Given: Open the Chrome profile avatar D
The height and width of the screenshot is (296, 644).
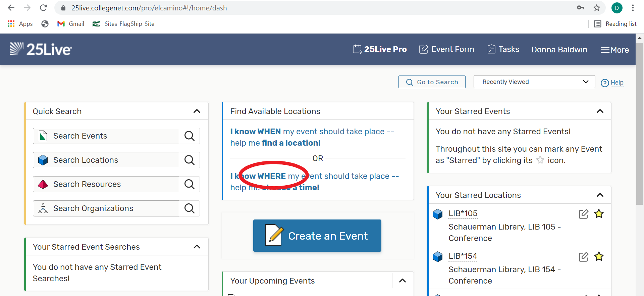Looking at the screenshot, I should tap(617, 8).
